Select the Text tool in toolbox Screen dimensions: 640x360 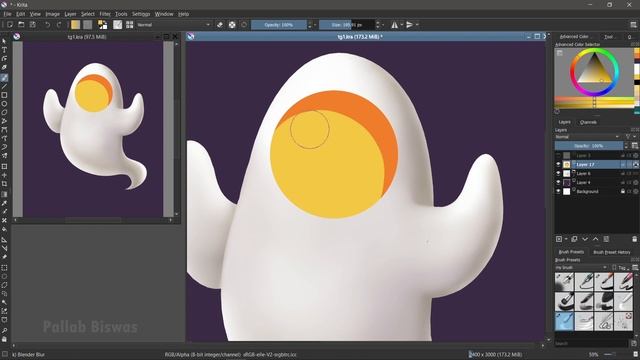coord(4,50)
